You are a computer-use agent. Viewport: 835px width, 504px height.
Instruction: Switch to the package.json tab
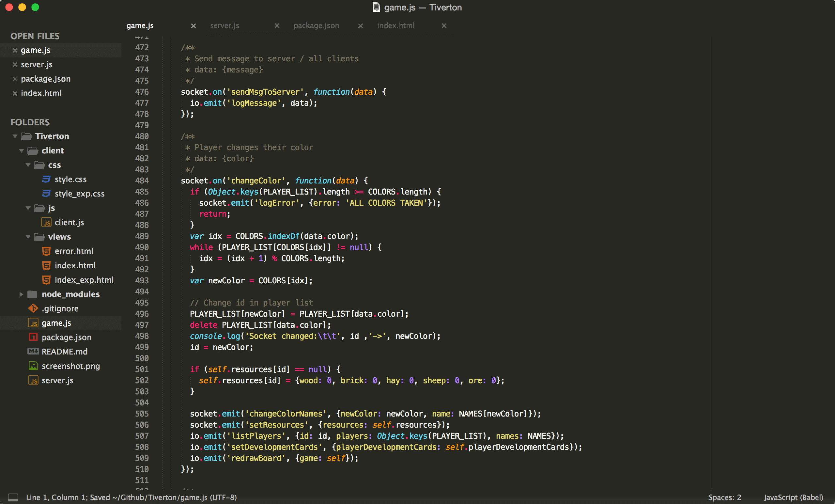(x=316, y=25)
